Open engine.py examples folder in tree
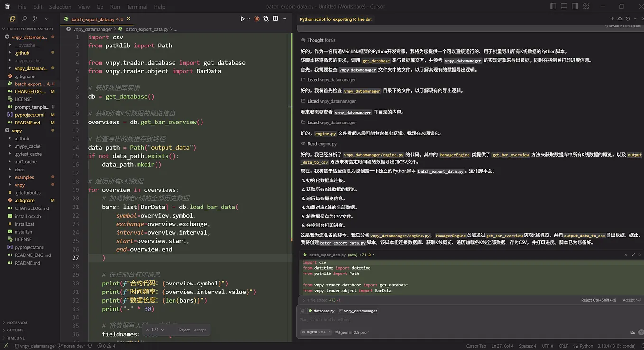The width and height of the screenshot is (644, 350). pyautogui.click(x=24, y=177)
